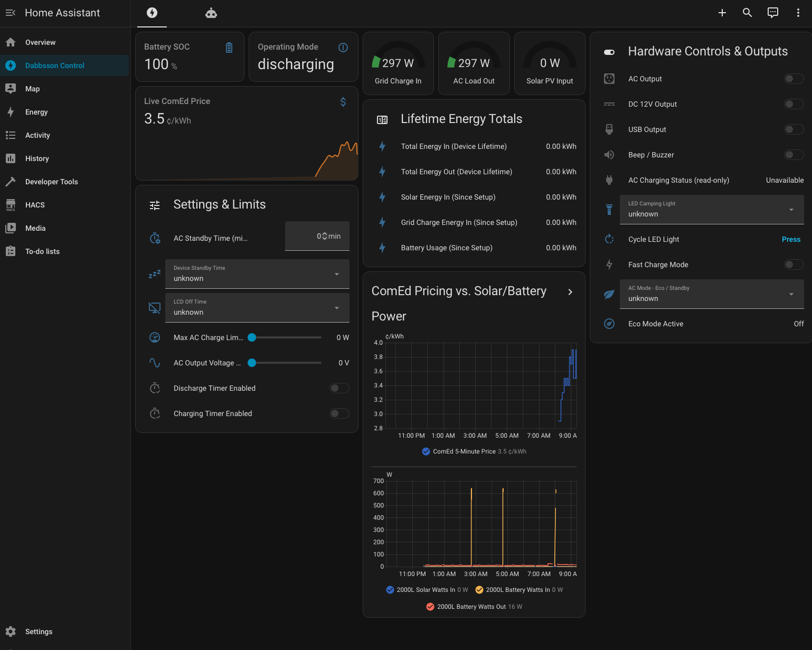Open the Grid Charge In gauge
The image size is (812, 650).
coord(398,63)
